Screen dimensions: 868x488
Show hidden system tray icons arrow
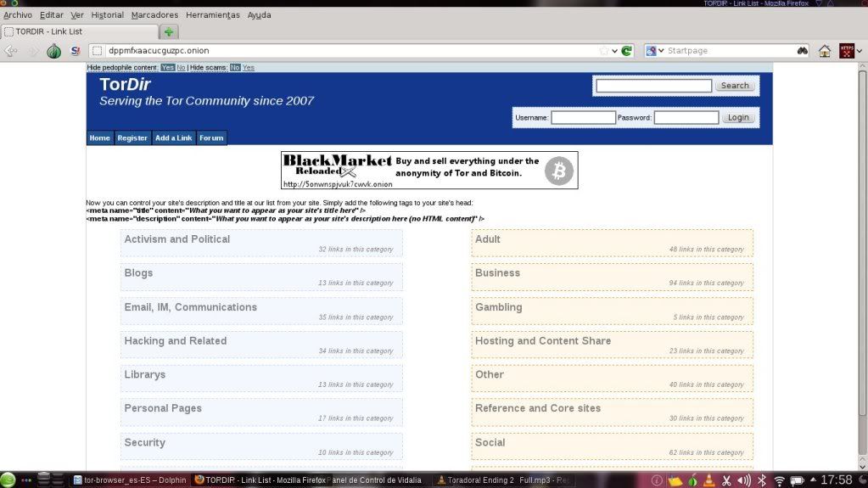point(813,480)
